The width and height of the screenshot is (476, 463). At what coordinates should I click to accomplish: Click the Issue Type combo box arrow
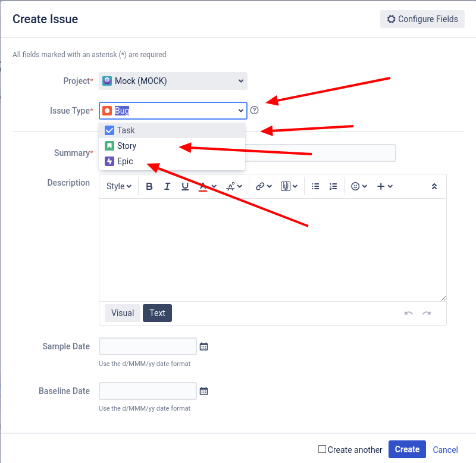click(241, 111)
